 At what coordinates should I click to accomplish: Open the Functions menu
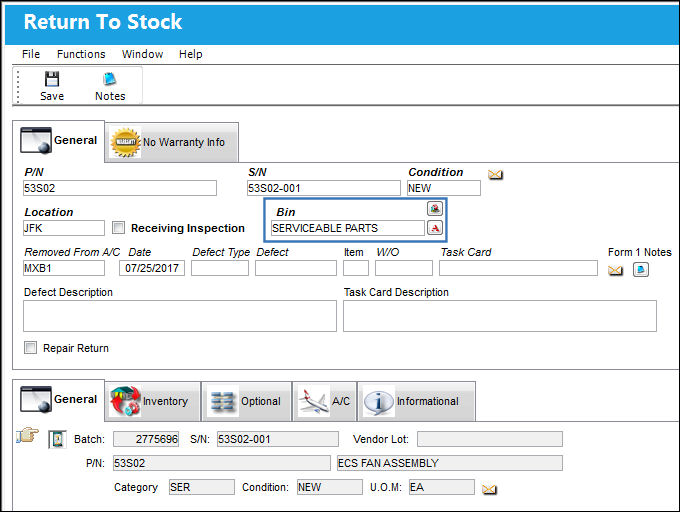pos(81,54)
